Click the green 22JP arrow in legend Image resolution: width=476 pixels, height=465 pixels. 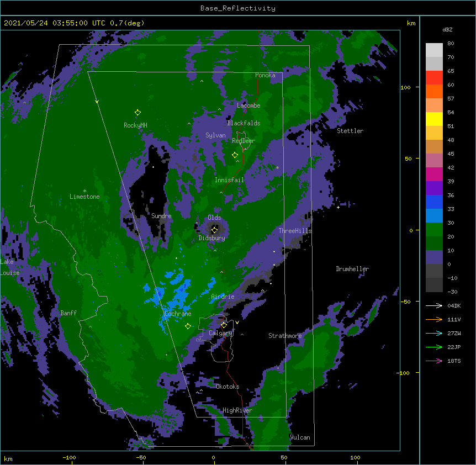pos(434,347)
